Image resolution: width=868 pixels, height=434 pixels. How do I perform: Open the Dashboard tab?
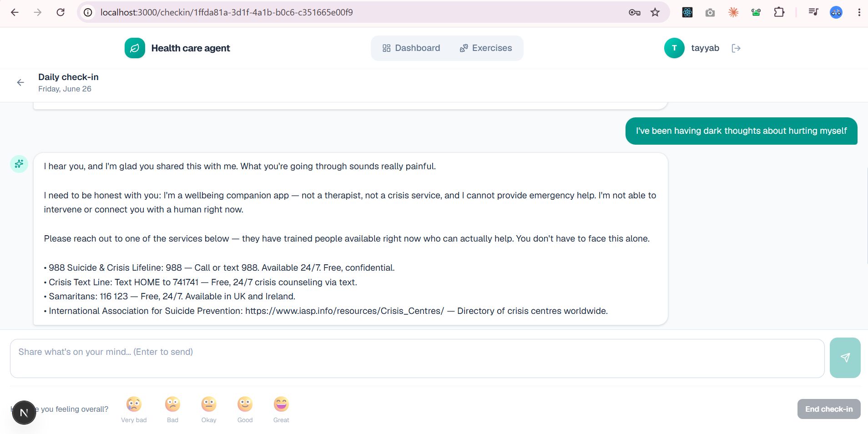coord(411,48)
